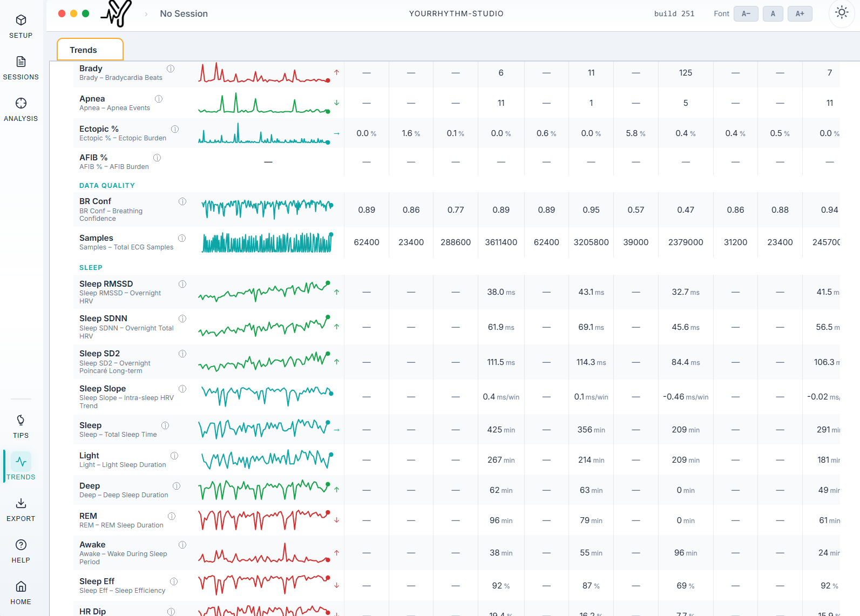Open the BR Conf sparkline chart
This screenshot has height=616, width=860.
267,208
